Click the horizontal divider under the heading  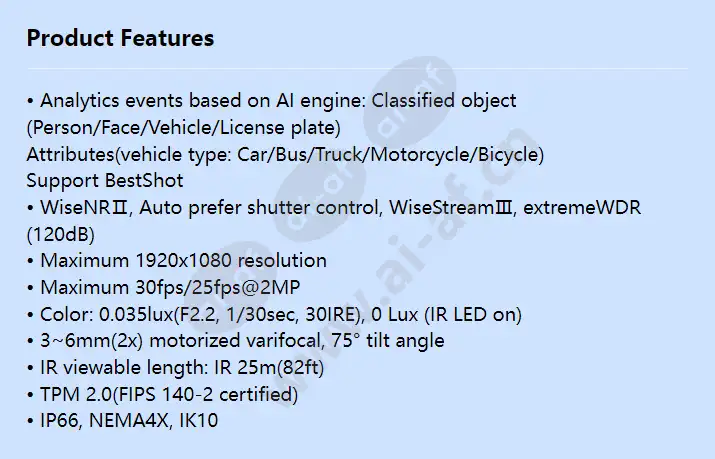357,69
